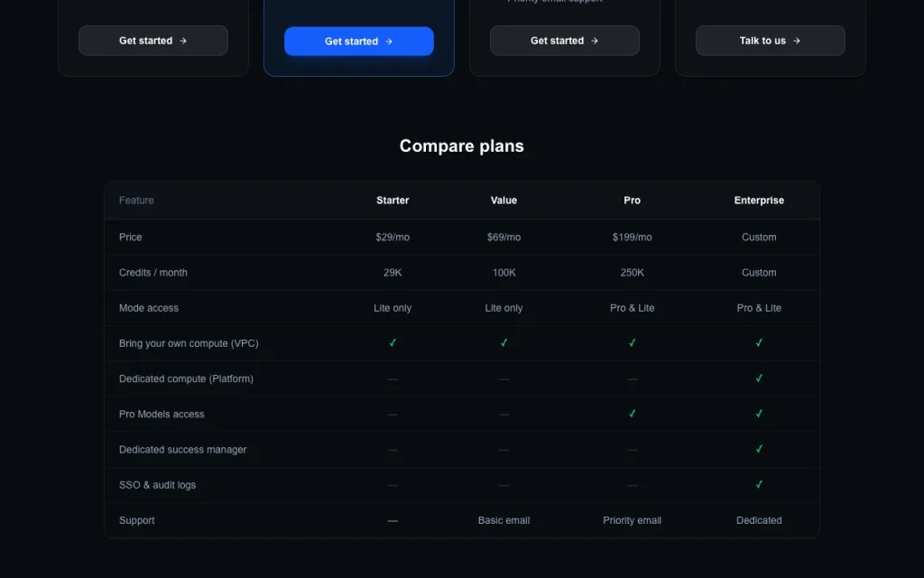Image resolution: width=924 pixels, height=578 pixels.
Task: Click the Custom cell in Credits row
Action: 759,273
